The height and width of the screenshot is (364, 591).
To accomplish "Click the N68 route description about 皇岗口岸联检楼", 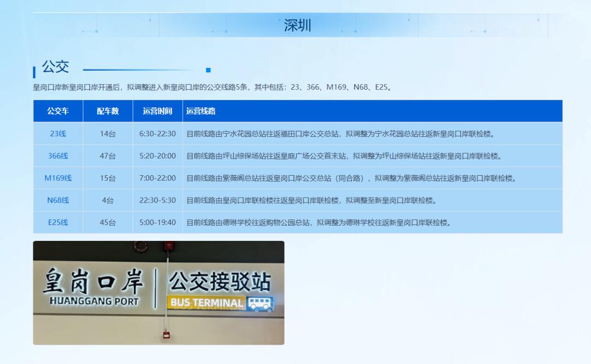I will coord(312,200).
